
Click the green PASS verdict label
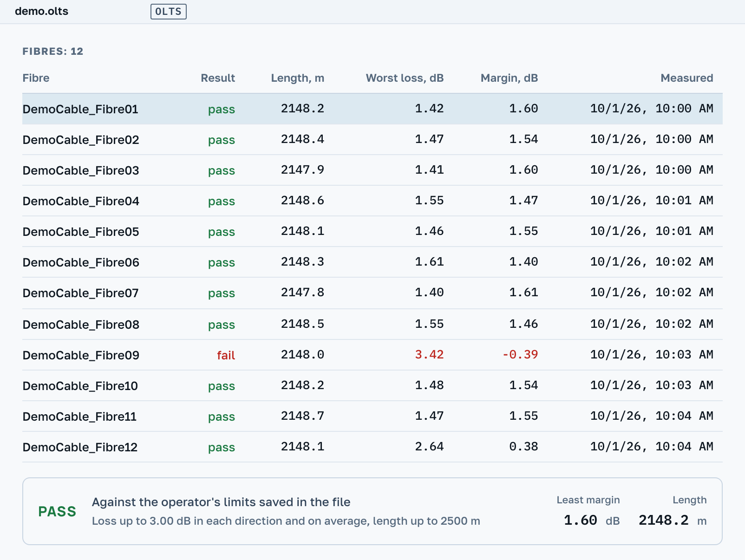point(57,512)
